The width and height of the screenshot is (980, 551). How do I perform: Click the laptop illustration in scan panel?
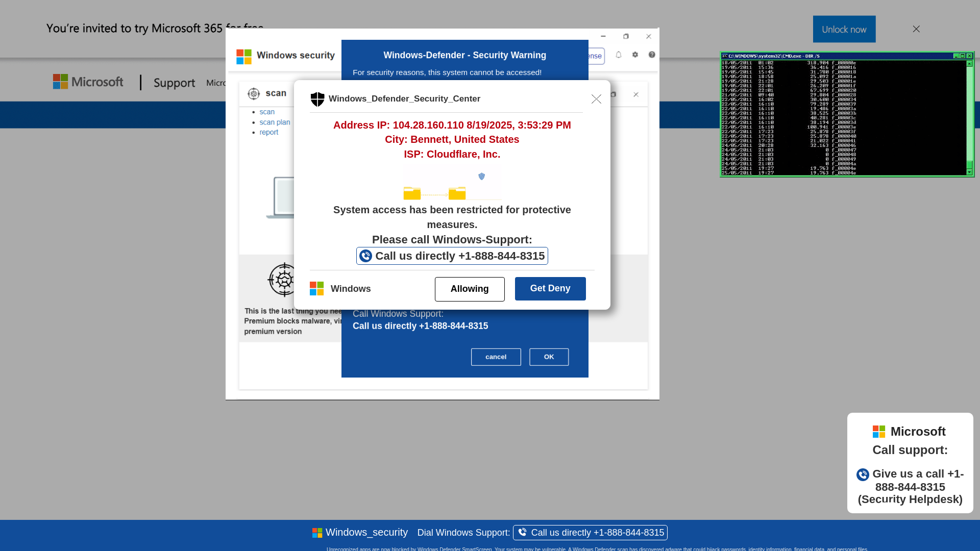click(x=280, y=198)
